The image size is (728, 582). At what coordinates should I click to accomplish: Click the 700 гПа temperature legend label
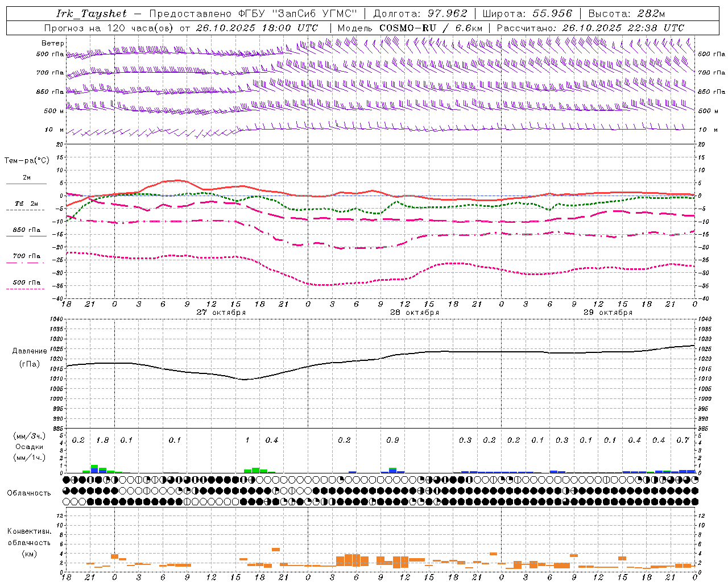[x=27, y=256]
